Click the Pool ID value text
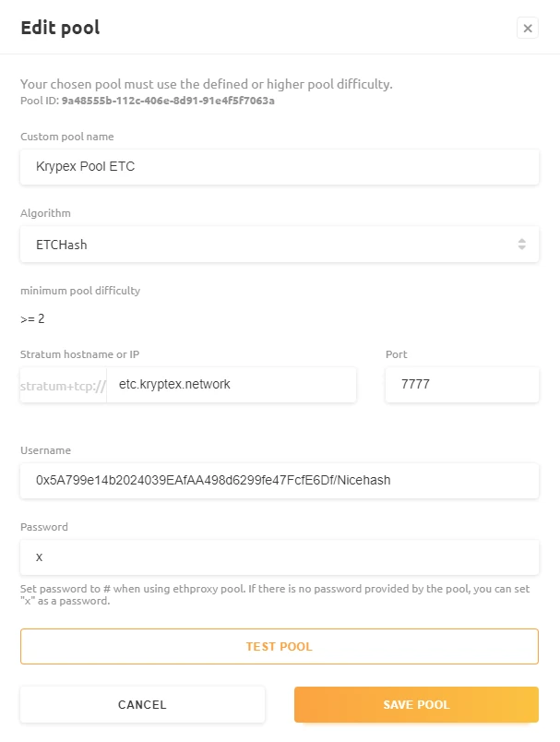 click(x=168, y=101)
